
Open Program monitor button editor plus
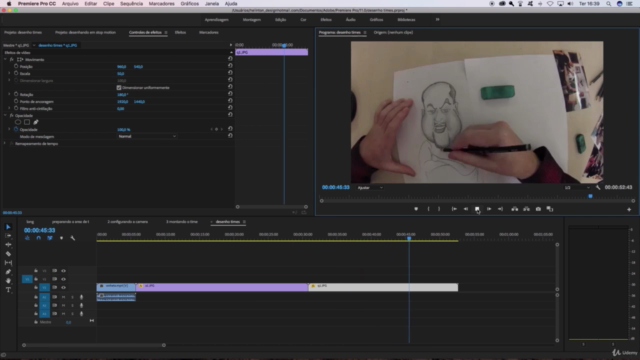tap(629, 209)
